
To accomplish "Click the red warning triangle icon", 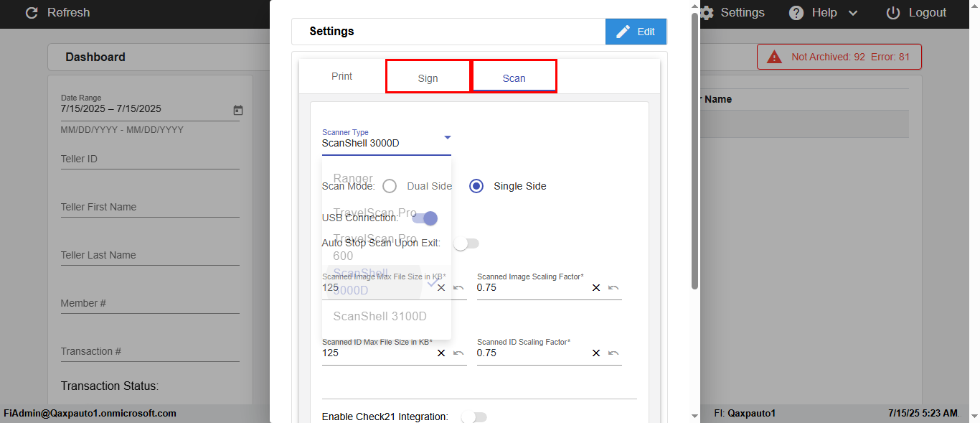I will tap(774, 57).
